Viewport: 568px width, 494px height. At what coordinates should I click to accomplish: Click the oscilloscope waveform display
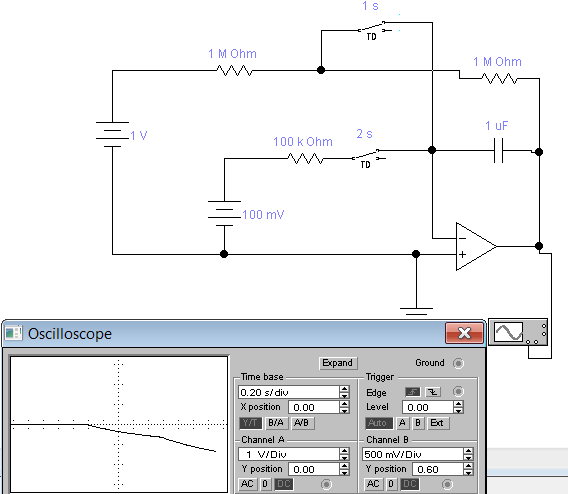coord(119,424)
